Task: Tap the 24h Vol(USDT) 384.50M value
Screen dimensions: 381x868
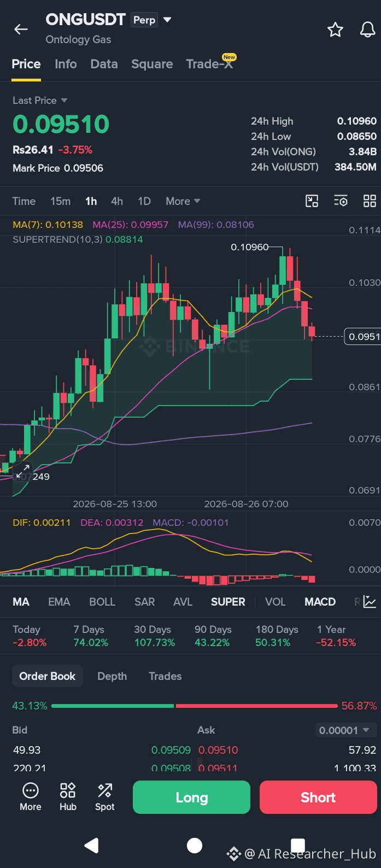Action: pos(355,167)
